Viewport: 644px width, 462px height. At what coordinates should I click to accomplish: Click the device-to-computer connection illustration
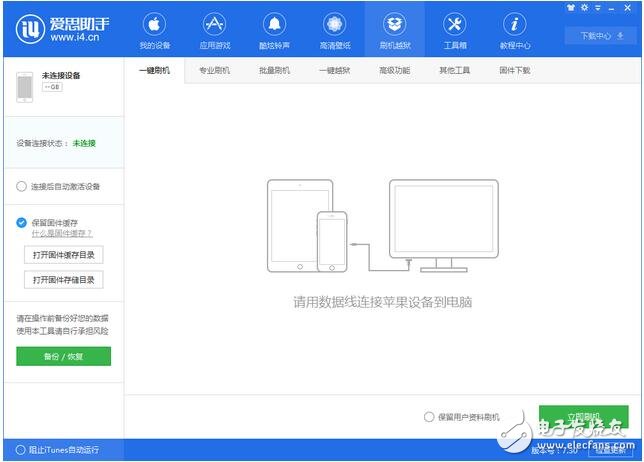(383, 225)
